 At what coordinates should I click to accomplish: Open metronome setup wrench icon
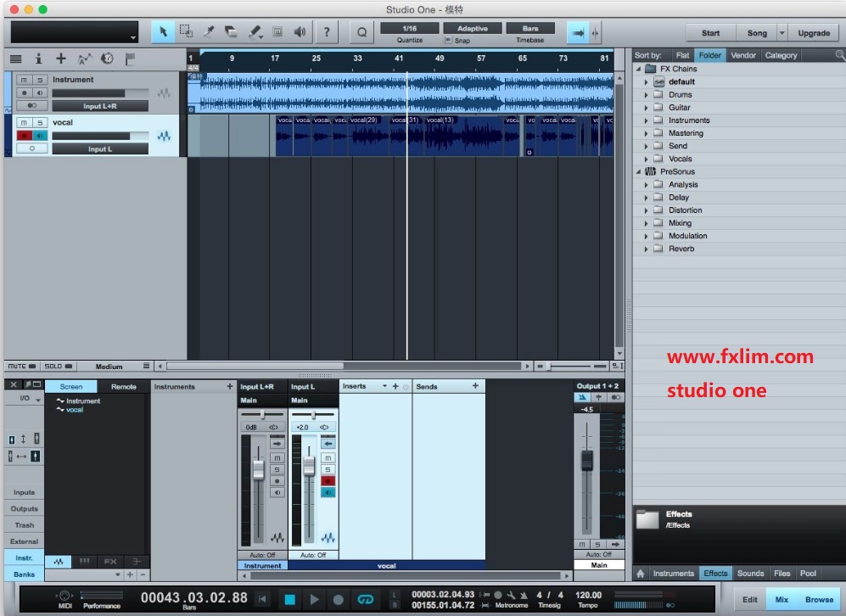[x=511, y=596]
